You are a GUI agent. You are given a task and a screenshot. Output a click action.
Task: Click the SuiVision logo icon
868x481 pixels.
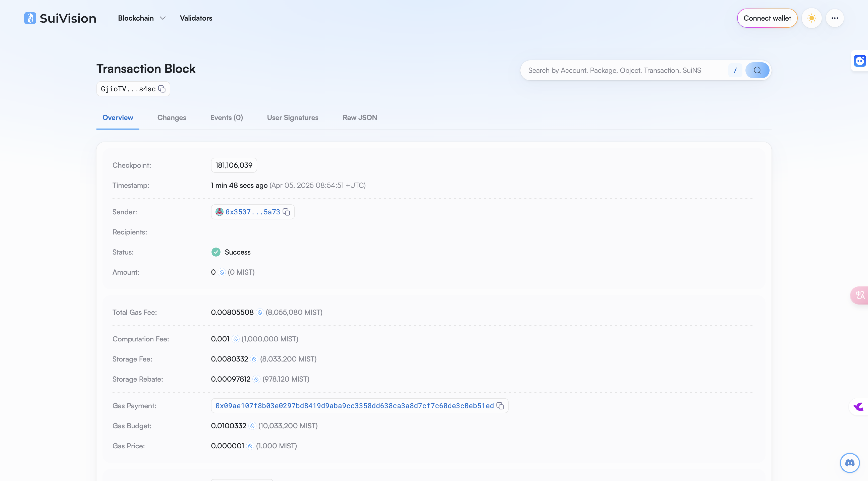(30, 18)
